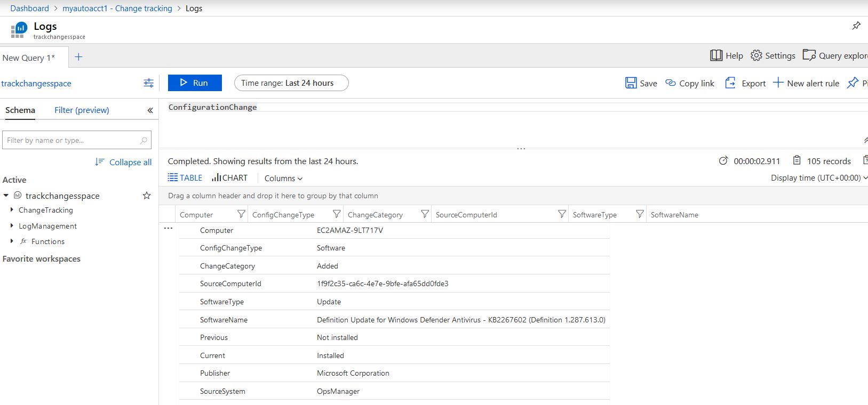Image resolution: width=868 pixels, height=405 pixels.
Task: Filter the ConfigChangeType column
Action: [337, 214]
